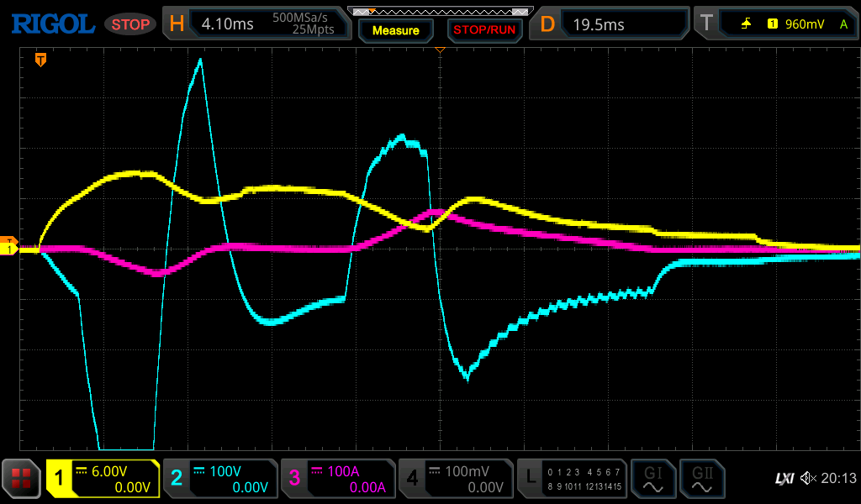This screenshot has height=504, width=861.
Task: Toggle channel 3 with the 100A label
Action: (x=337, y=479)
